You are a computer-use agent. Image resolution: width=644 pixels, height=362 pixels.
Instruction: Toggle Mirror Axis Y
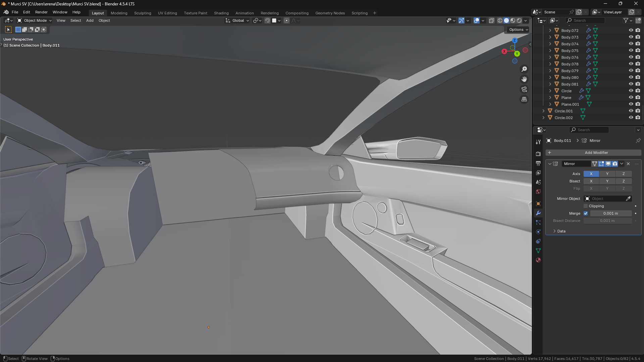(x=607, y=174)
